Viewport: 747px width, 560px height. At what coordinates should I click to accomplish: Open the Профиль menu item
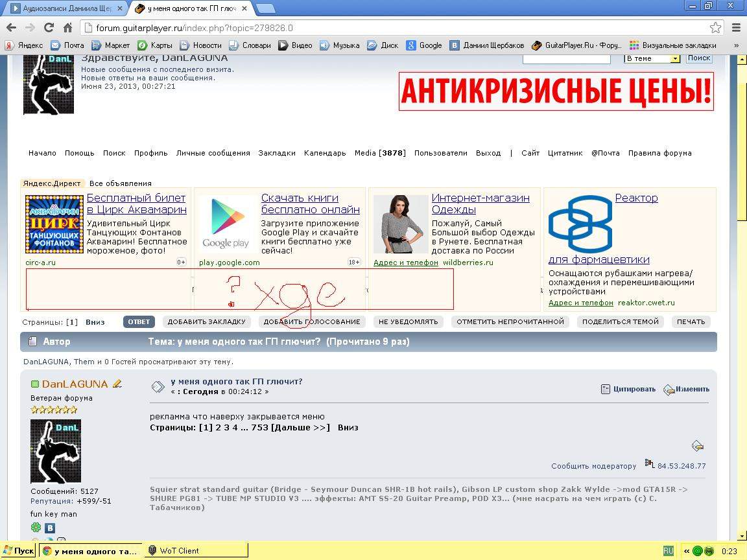(150, 153)
